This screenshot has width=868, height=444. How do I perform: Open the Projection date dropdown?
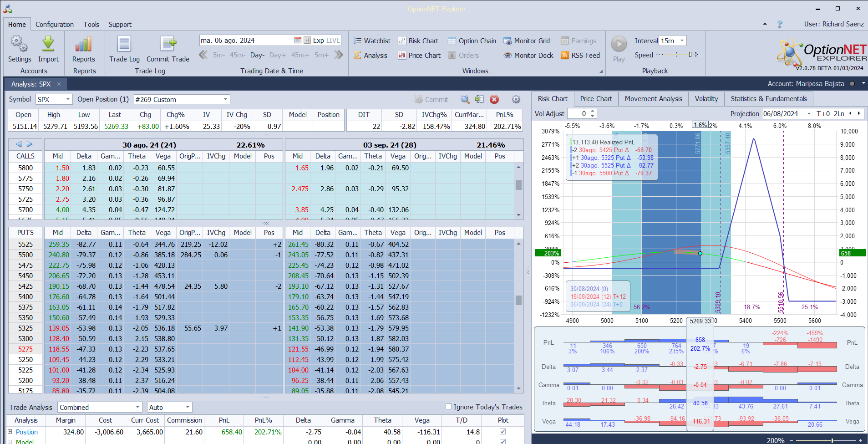click(809, 113)
